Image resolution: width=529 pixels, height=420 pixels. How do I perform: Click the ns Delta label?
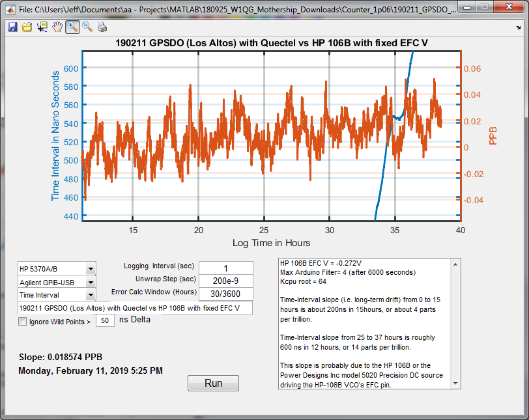[x=135, y=320]
